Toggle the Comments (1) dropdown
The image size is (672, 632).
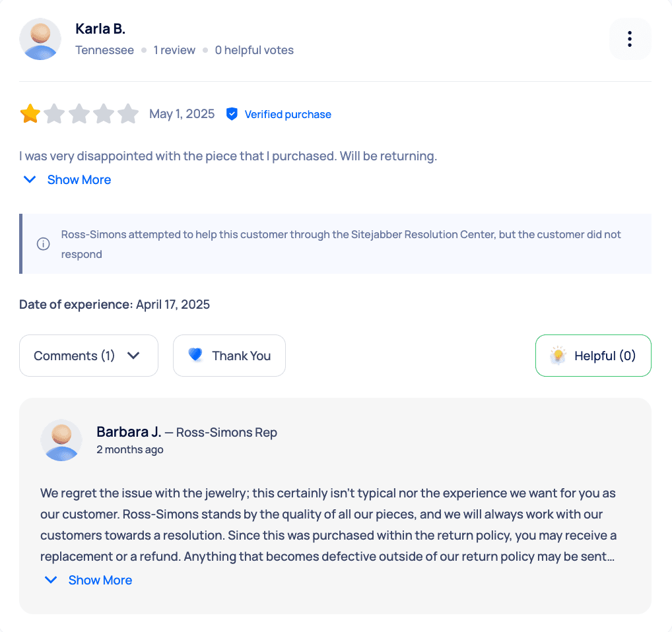click(88, 356)
